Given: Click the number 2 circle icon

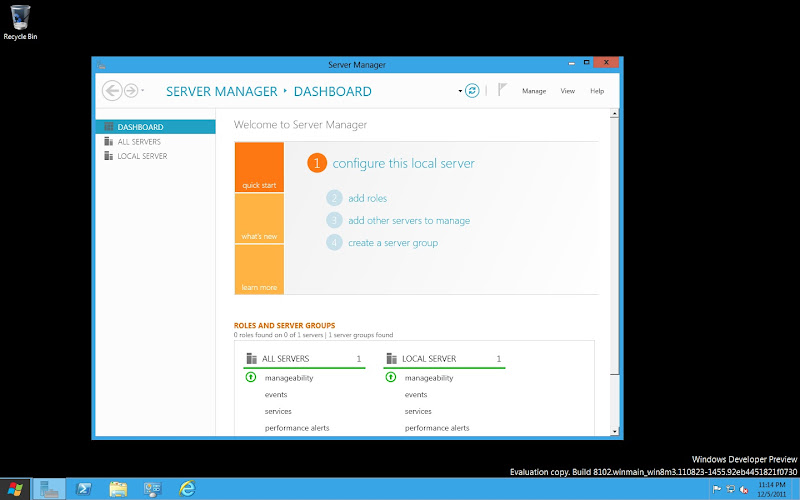Looking at the screenshot, I should coord(334,198).
